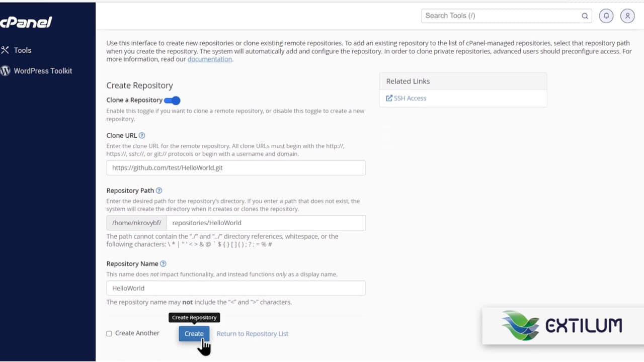Screen dimensions: 644x362
Task: Select the Tools wrench icon in sidebar
Action: click(x=7, y=50)
